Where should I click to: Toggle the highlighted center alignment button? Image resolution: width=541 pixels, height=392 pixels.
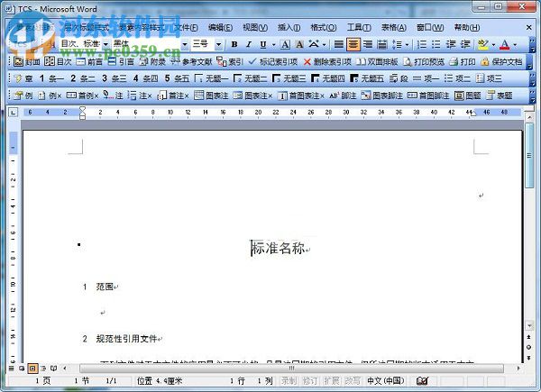tap(353, 44)
